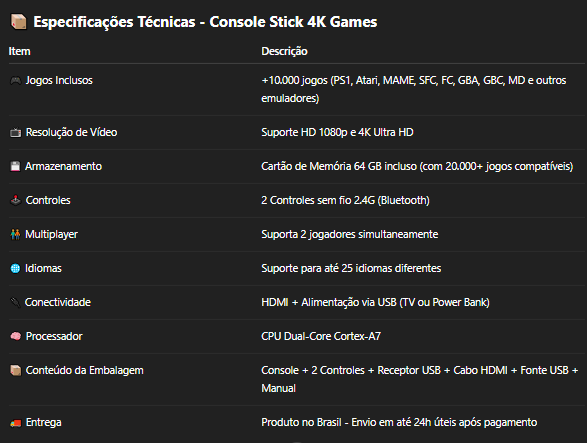This screenshot has width=587, height=443.
Task: Click the floppy disk icon beside Armazenamento
Action: click(x=15, y=166)
